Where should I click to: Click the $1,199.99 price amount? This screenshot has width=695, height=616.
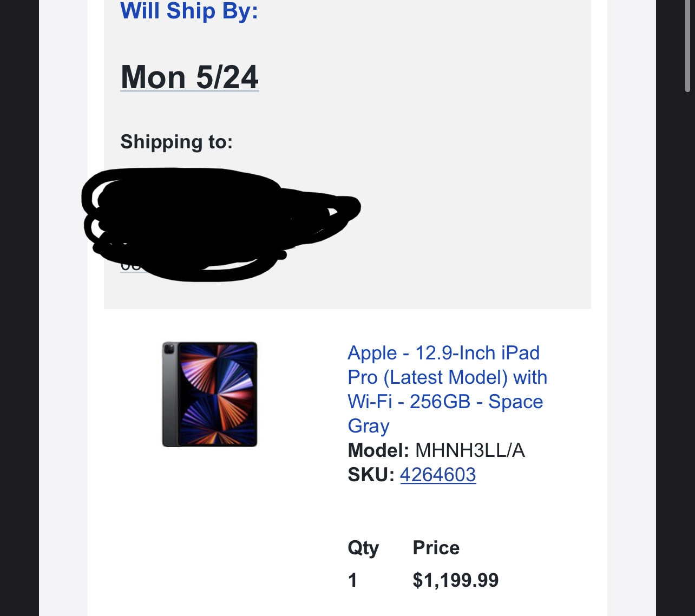pyautogui.click(x=455, y=580)
